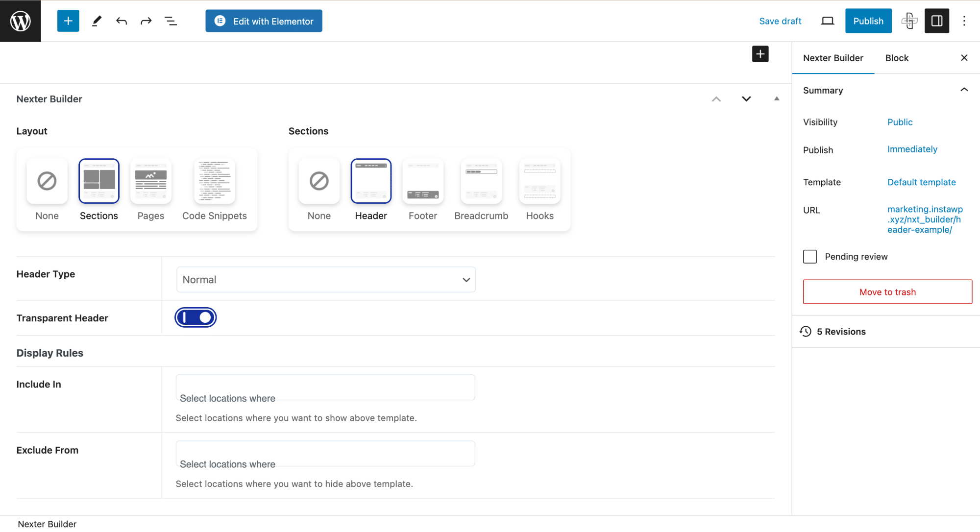Collapse the Summary panel
Viewport: 980px width, 532px height.
click(964, 90)
